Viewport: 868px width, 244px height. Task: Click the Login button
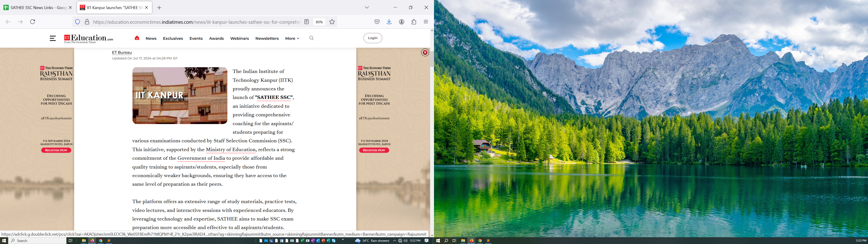click(x=373, y=38)
